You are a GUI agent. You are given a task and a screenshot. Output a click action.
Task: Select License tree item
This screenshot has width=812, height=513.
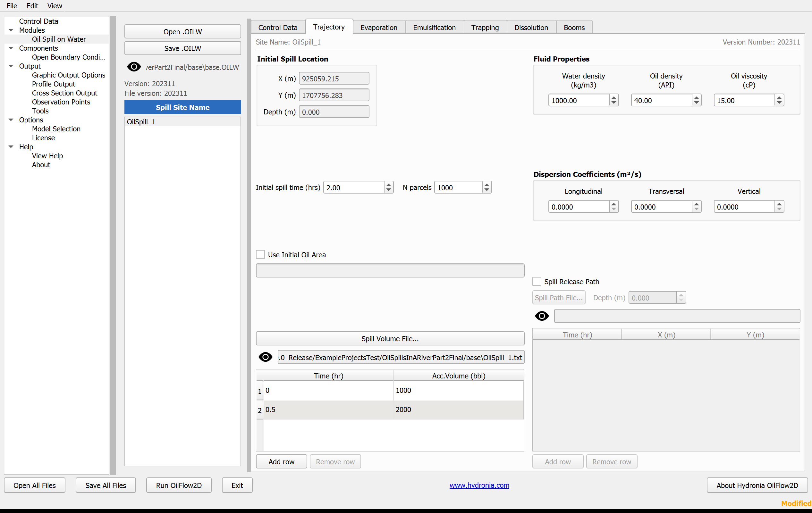pyautogui.click(x=43, y=138)
